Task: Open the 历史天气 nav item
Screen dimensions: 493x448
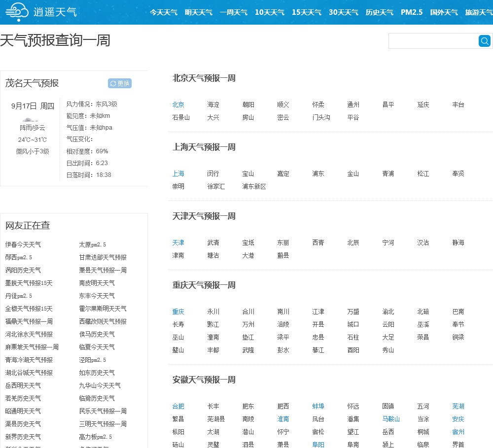Action: [x=380, y=12]
